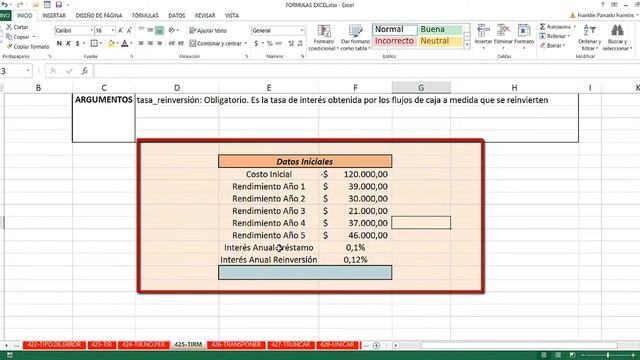Undo the last action
This screenshot has width=640, height=360.
click(5, 4)
